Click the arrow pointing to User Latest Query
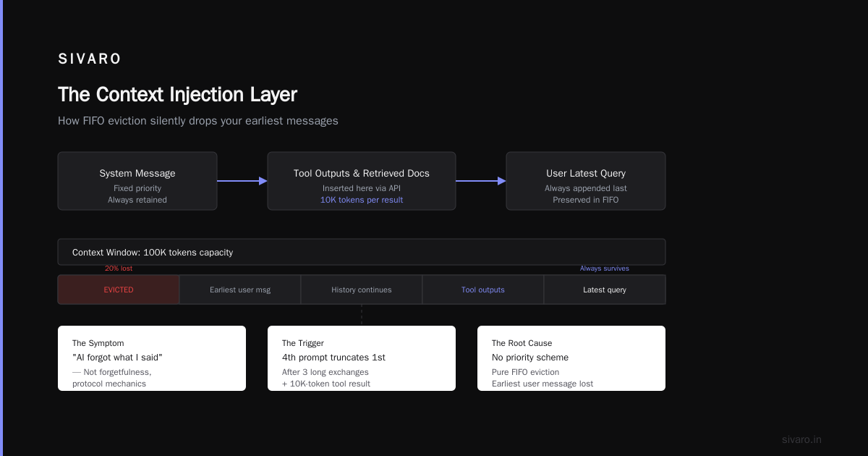 pos(481,181)
